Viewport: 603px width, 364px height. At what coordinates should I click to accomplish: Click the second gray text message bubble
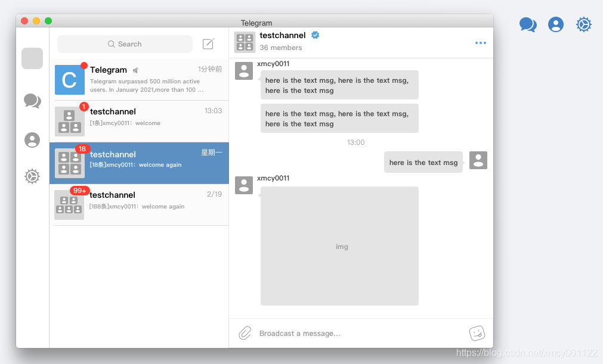tap(339, 119)
